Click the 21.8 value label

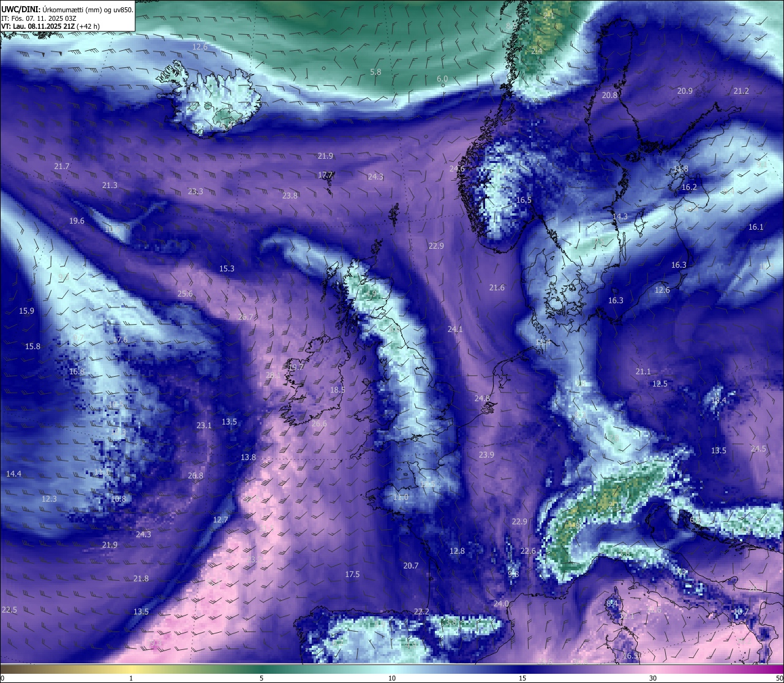point(141,578)
